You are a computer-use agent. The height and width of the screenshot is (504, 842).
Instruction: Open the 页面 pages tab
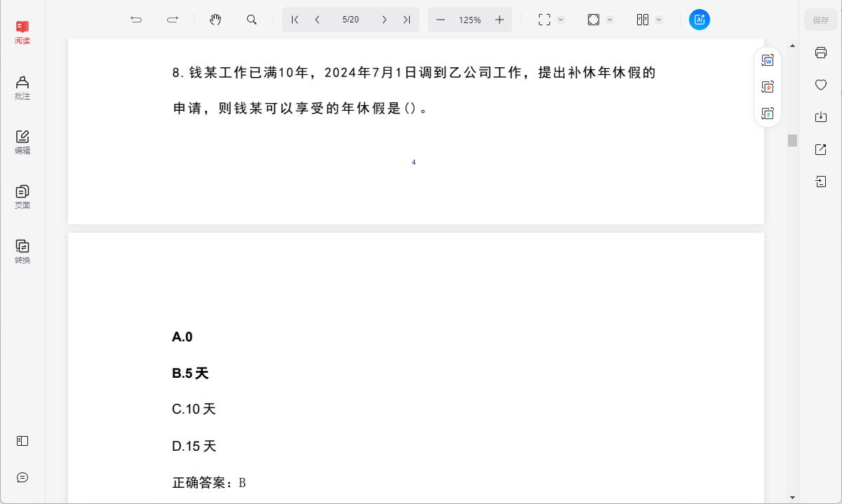pos(22,197)
